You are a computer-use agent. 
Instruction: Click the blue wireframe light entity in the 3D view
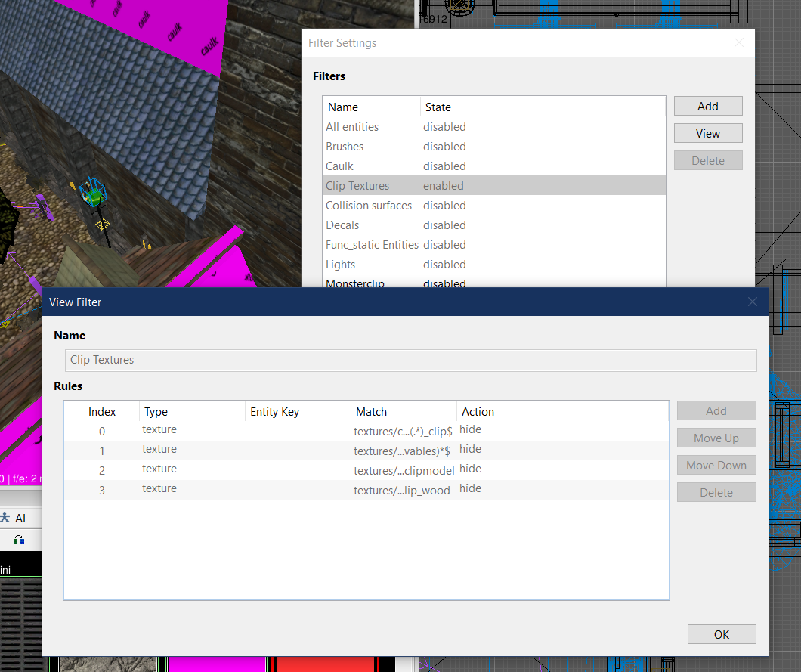(92, 194)
